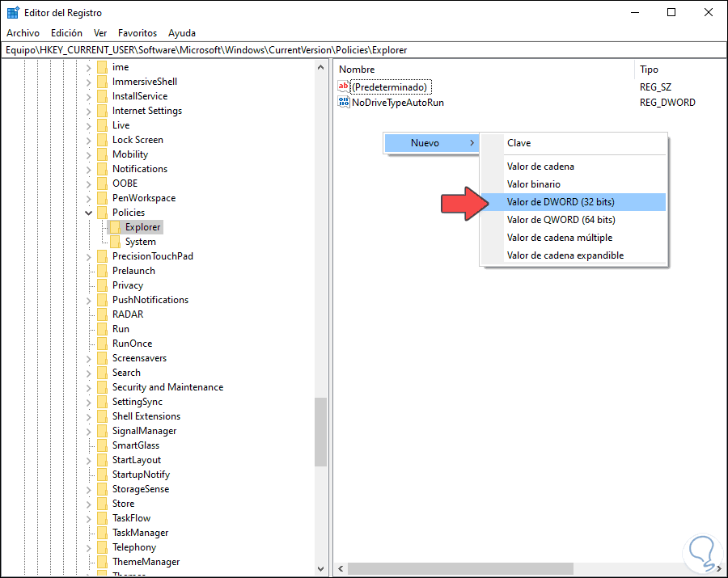
Task: Choose Valor binario option
Action: [574, 184]
